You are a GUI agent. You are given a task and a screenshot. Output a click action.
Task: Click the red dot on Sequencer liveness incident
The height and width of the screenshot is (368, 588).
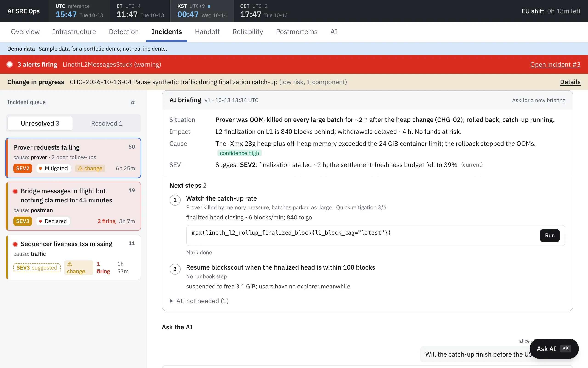15,244
